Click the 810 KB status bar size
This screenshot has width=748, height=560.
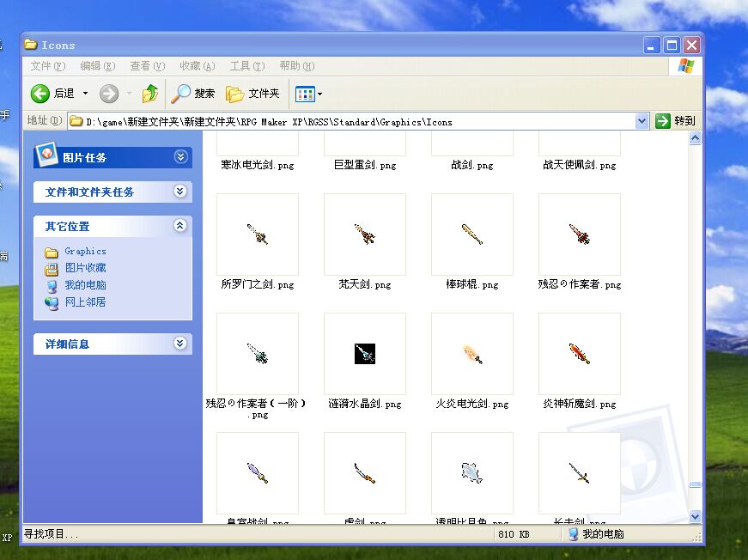(514, 534)
